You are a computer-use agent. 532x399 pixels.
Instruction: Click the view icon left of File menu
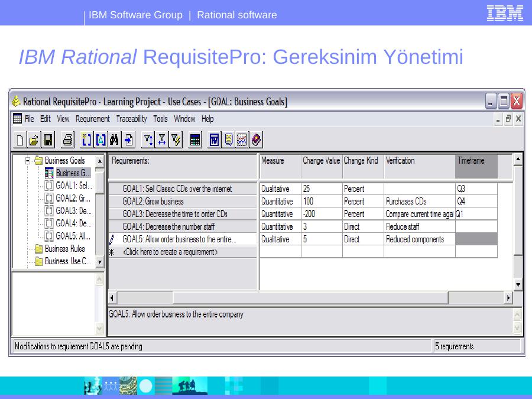click(x=17, y=118)
